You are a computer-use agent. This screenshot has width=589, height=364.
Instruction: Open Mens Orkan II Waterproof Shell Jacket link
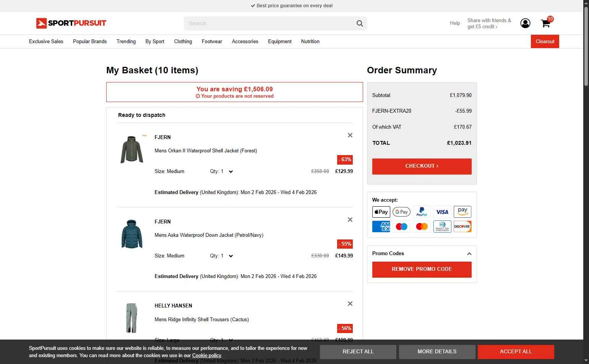pos(206,151)
